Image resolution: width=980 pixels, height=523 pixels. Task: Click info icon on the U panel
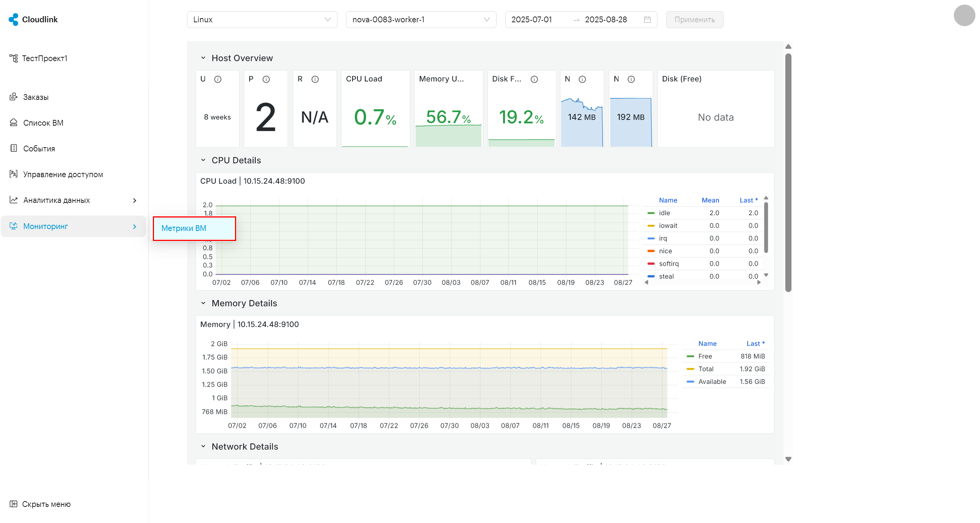click(218, 79)
